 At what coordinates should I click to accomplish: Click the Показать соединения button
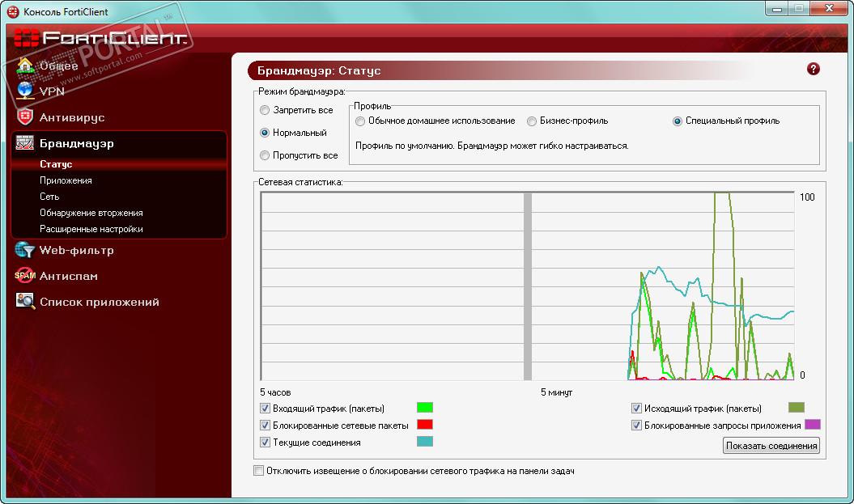(771, 446)
